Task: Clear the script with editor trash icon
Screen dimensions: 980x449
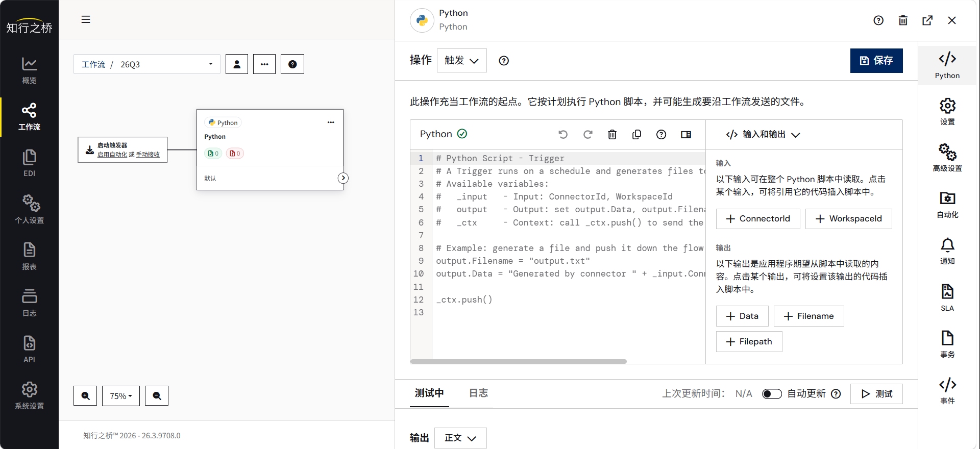Action: 612,134
